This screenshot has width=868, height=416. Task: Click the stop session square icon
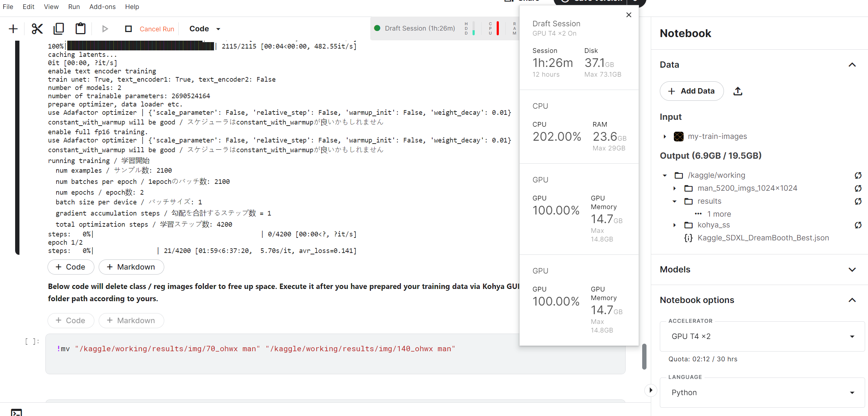click(128, 29)
